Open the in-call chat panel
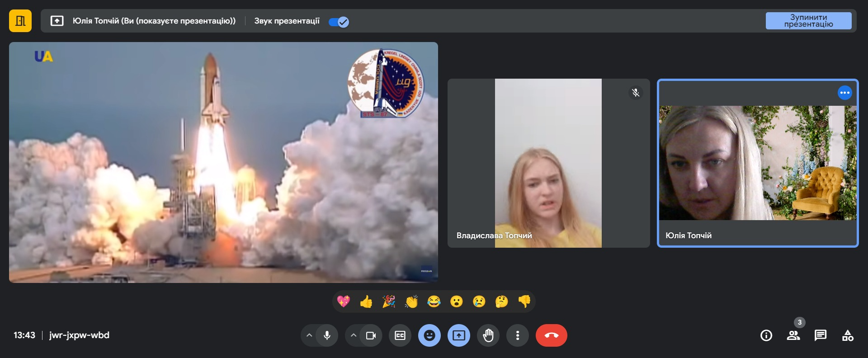The width and height of the screenshot is (868, 358). coord(820,335)
